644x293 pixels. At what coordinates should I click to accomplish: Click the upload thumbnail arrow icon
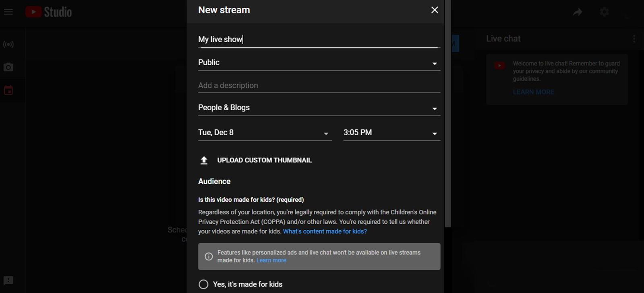[204, 160]
